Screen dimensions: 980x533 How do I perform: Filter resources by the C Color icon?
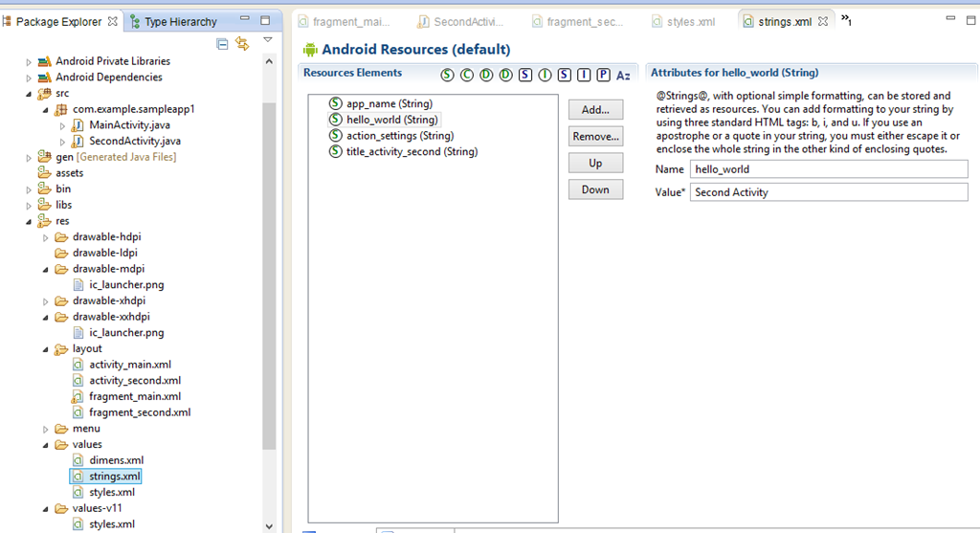click(467, 75)
